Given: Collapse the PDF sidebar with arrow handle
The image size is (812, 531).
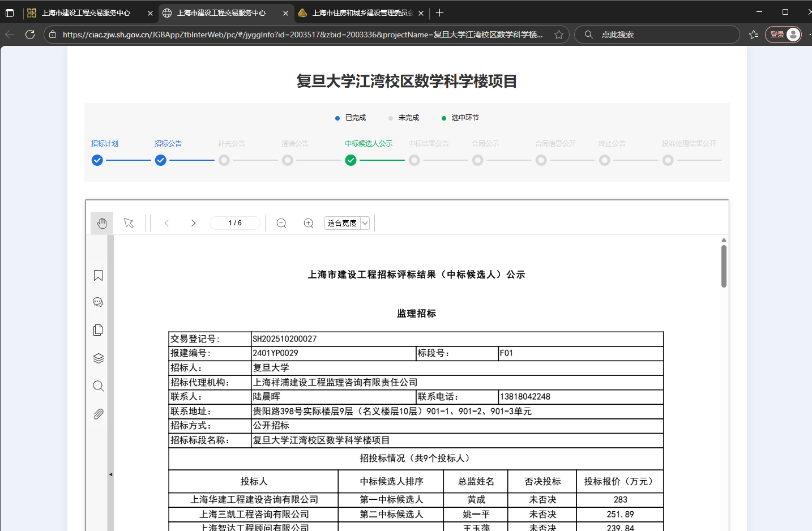Looking at the screenshot, I should (110, 474).
